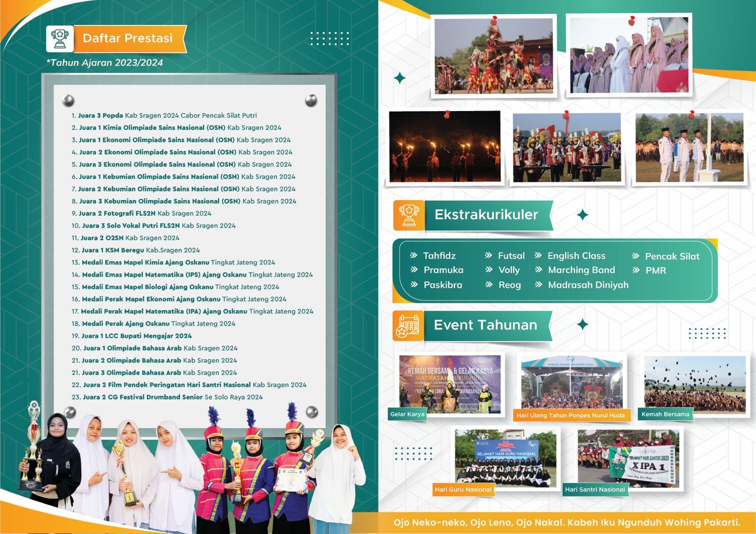Viewport: 756px width, 534px height.
Task: Select item 1 Juara 3 Popda Pencak Silat Putri
Action: pyautogui.click(x=164, y=115)
